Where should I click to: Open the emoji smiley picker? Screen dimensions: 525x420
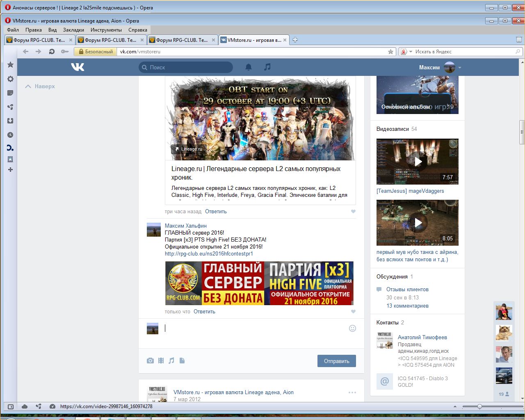coord(352,328)
